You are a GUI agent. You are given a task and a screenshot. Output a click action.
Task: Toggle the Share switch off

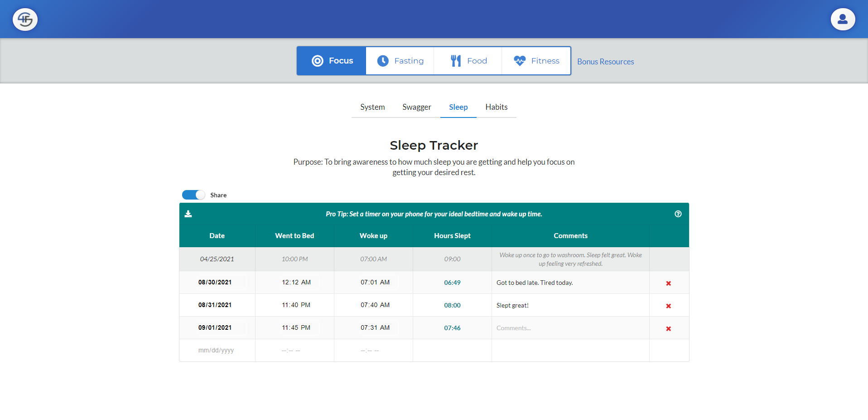pos(193,195)
